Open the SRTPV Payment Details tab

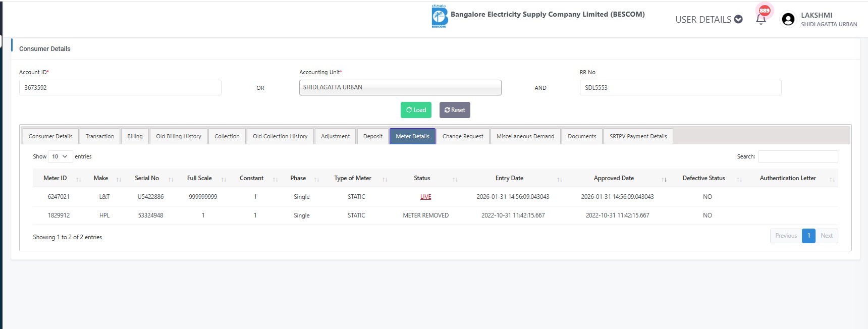pyautogui.click(x=638, y=136)
